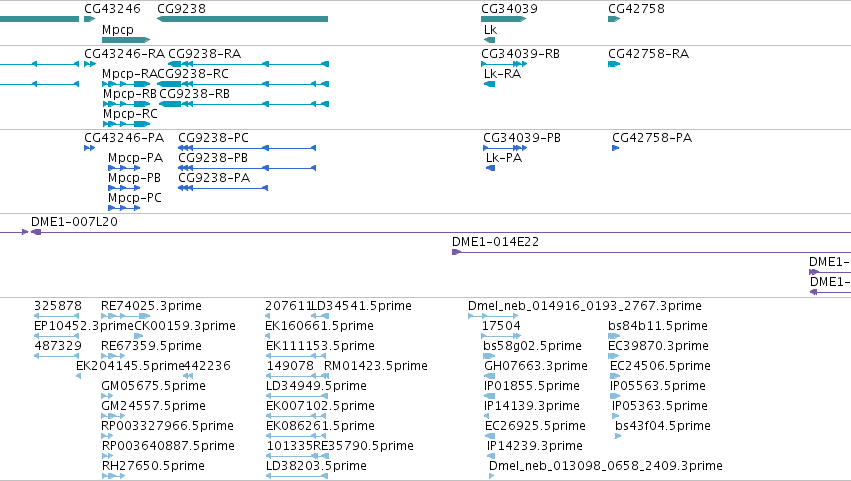This screenshot has height=481, width=851.
Task: Select Dmel_neb_013098_0658_2409.3prime EST
Action: [606, 467]
